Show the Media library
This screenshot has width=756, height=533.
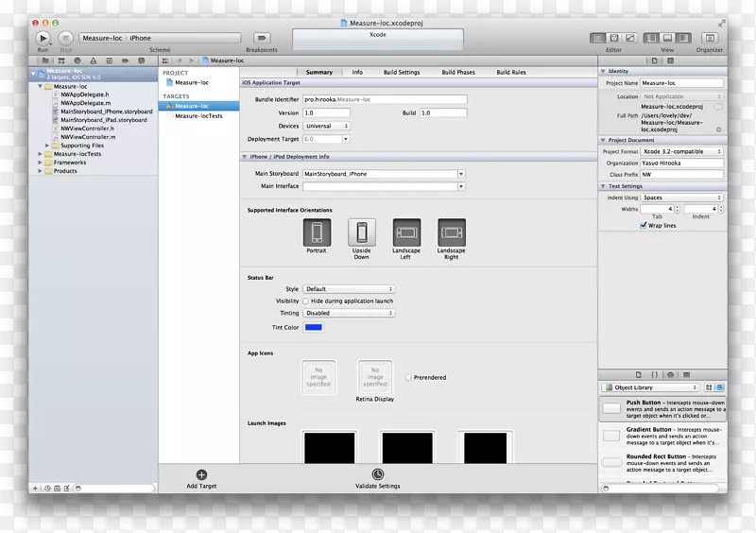(687, 375)
